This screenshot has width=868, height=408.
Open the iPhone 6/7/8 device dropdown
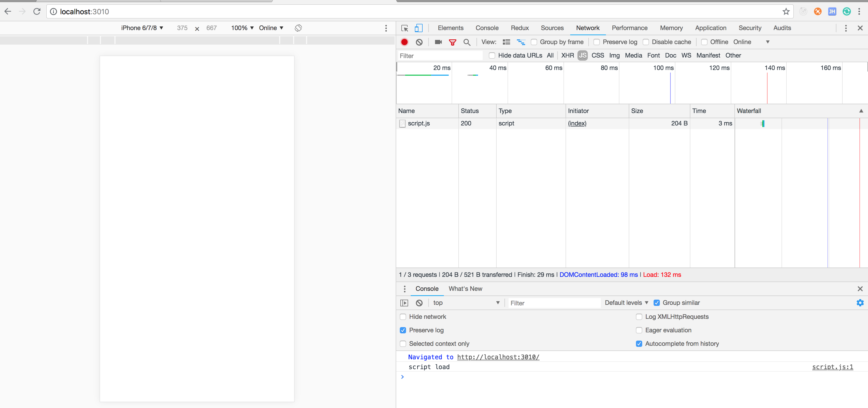click(x=142, y=28)
